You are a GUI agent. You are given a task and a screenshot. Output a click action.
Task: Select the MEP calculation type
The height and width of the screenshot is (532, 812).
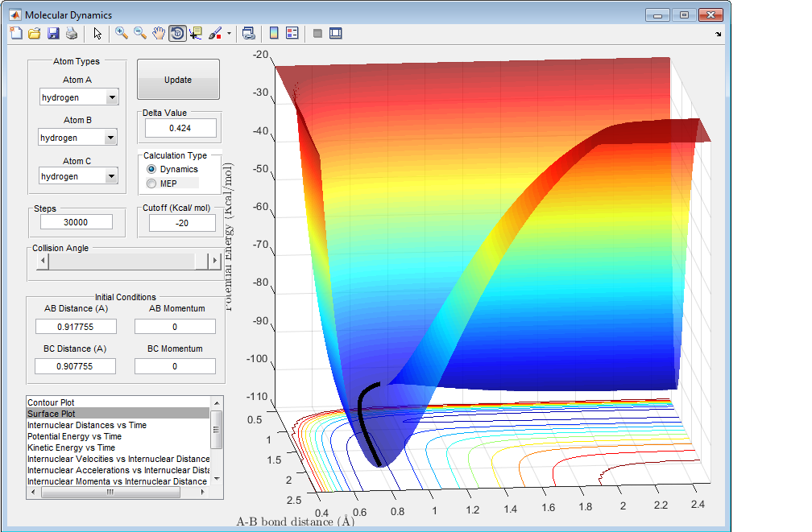(151, 184)
